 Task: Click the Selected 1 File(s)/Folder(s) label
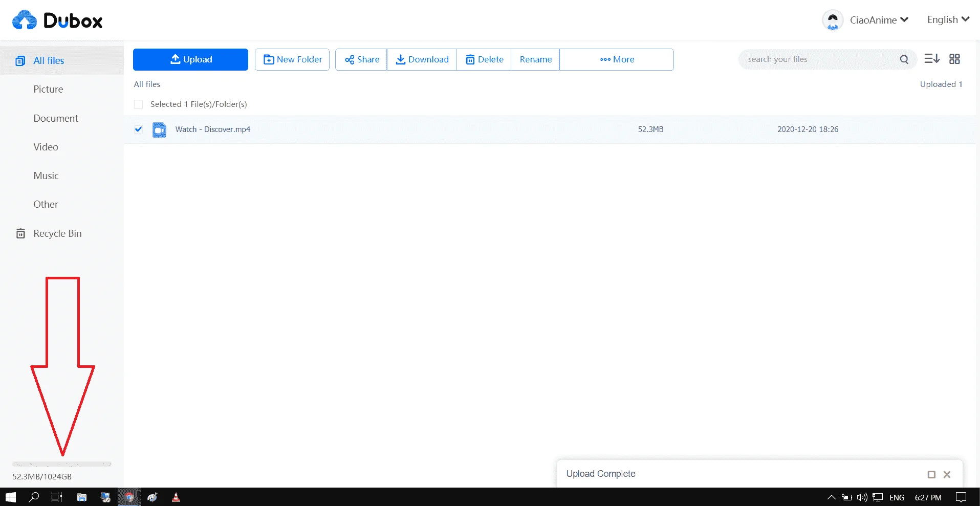199,104
